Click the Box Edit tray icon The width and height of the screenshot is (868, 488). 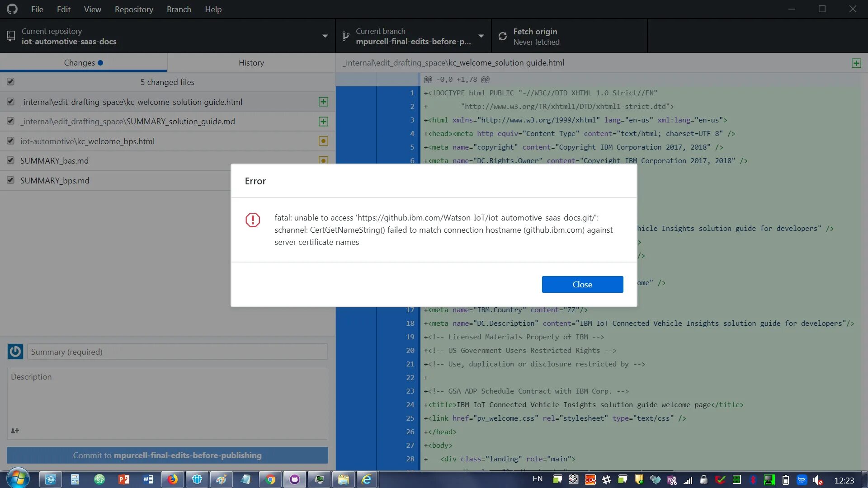click(x=802, y=480)
